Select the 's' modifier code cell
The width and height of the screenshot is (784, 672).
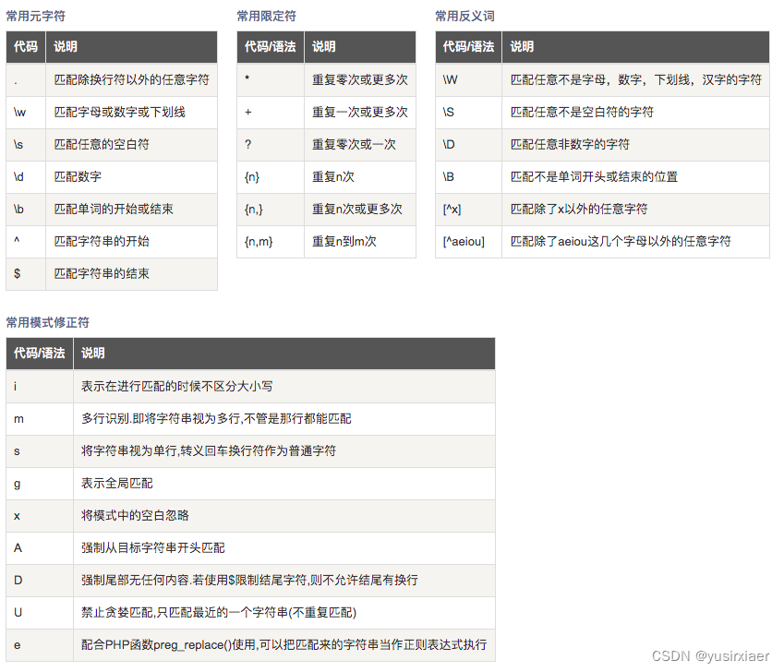point(40,451)
